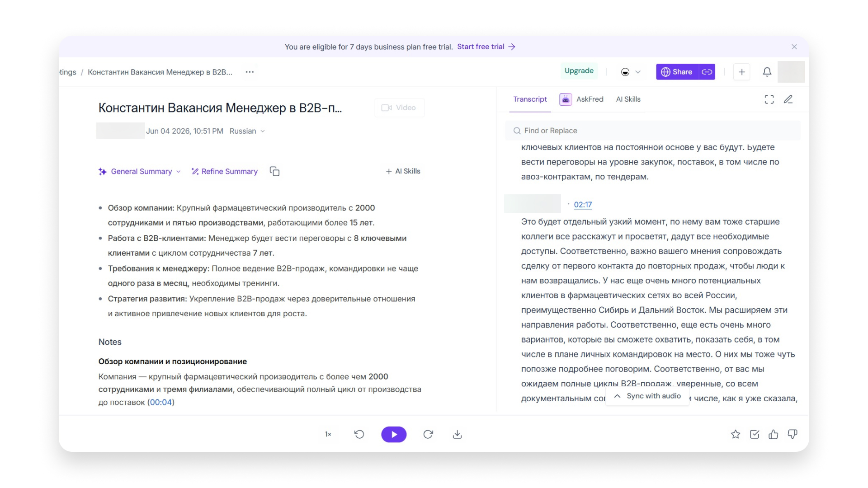Click the Start free trial link
868x488 pixels.
(x=486, y=47)
